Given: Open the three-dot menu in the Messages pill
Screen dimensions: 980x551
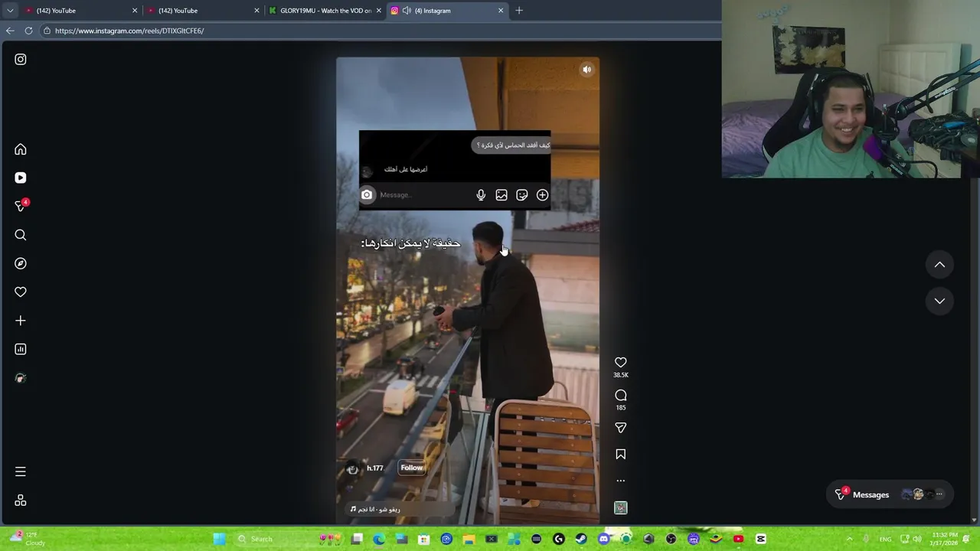Looking at the screenshot, I should pos(939,494).
